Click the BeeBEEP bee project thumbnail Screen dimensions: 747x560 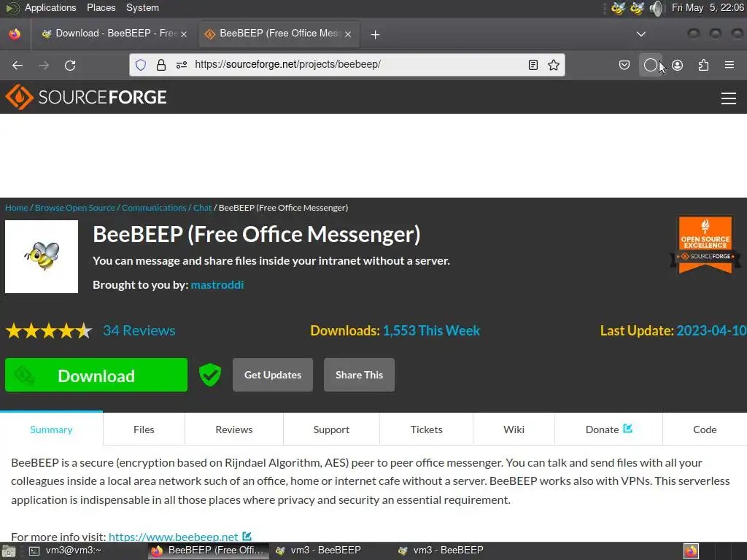click(42, 257)
